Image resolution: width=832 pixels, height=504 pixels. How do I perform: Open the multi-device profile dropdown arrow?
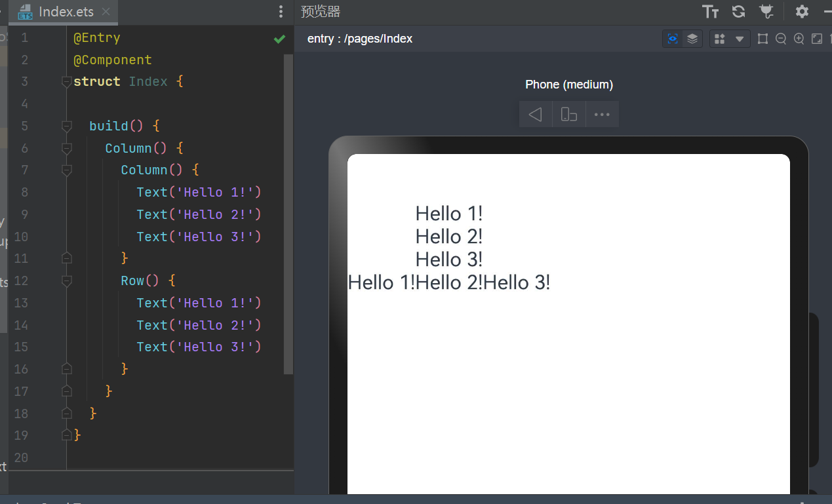tap(740, 39)
